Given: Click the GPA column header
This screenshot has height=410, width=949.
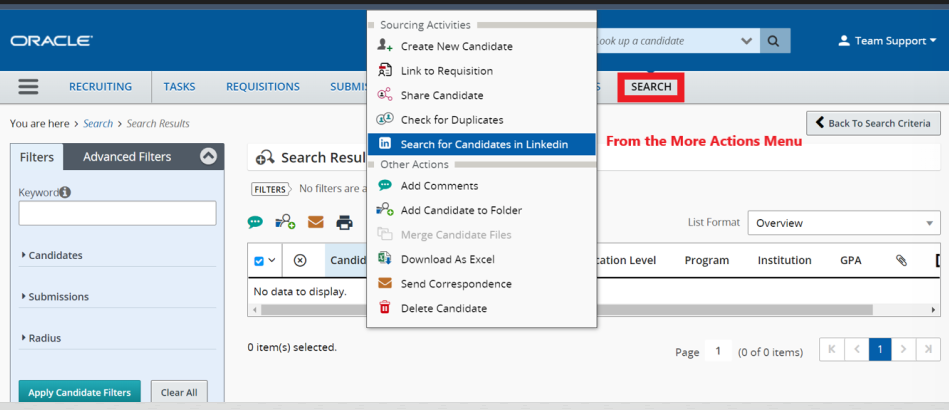Looking at the screenshot, I should pyautogui.click(x=851, y=260).
